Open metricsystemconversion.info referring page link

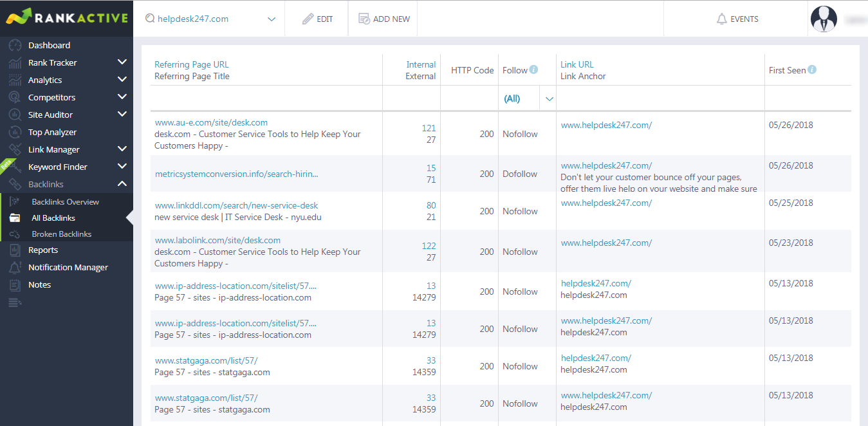[237, 174]
